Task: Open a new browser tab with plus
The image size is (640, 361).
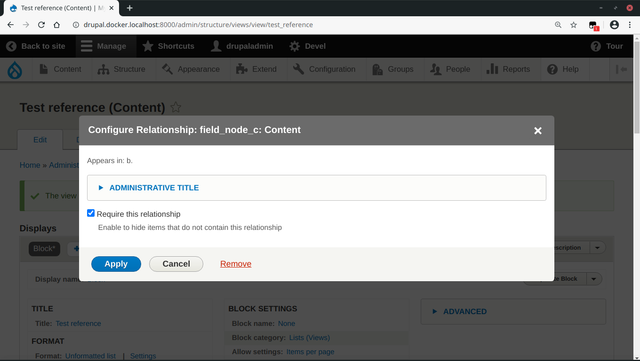Action: [x=129, y=8]
